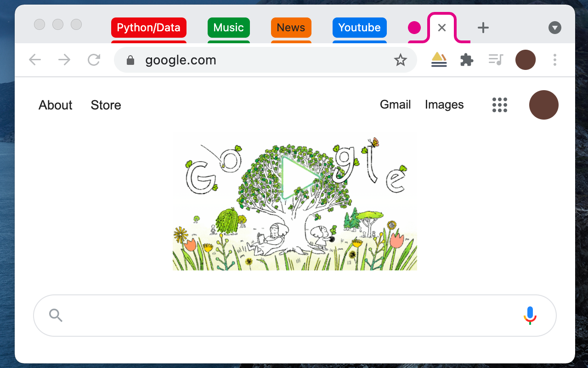Close the current tab with X

(x=442, y=28)
